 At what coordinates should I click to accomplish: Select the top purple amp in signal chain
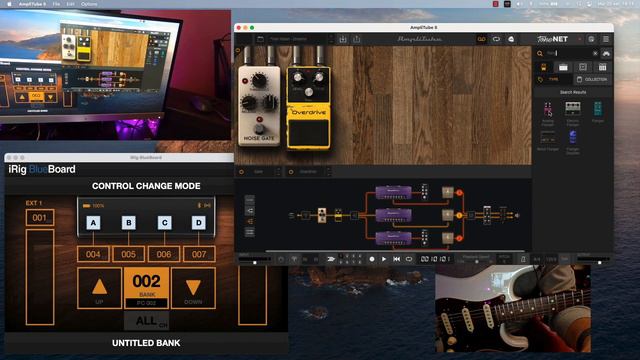click(393, 192)
